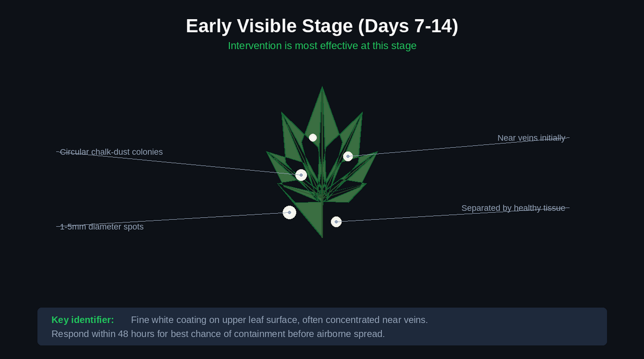This screenshot has width=644, height=359.
Task: Select the white spot labeled Near veins initially
Action: coord(348,156)
